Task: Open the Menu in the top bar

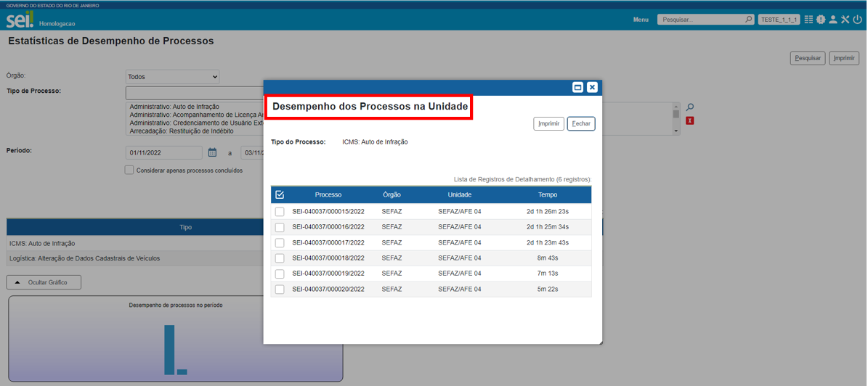Action: pos(641,20)
